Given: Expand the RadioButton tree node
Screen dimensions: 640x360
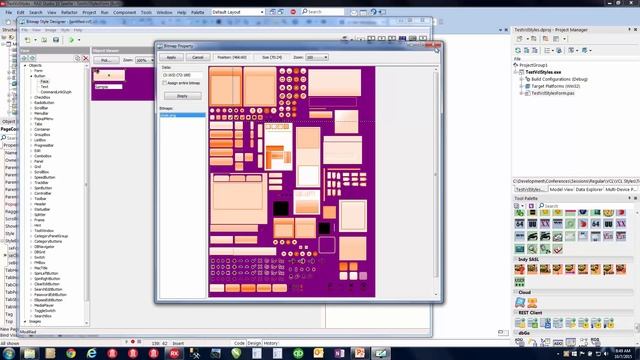Looking at the screenshot, I should click(x=31, y=103).
